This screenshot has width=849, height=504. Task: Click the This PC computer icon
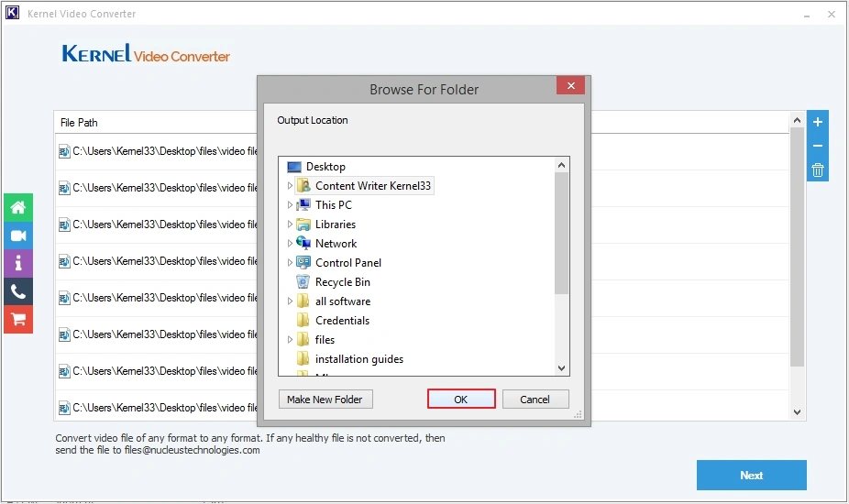point(303,204)
